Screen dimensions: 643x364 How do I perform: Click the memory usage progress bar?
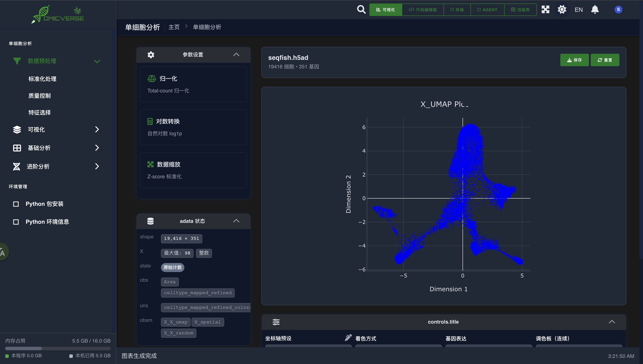click(58, 348)
